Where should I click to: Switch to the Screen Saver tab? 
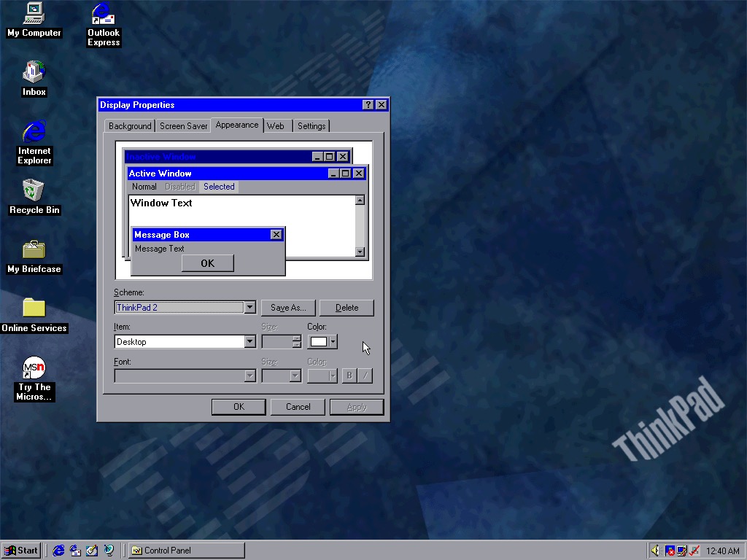coord(183,126)
